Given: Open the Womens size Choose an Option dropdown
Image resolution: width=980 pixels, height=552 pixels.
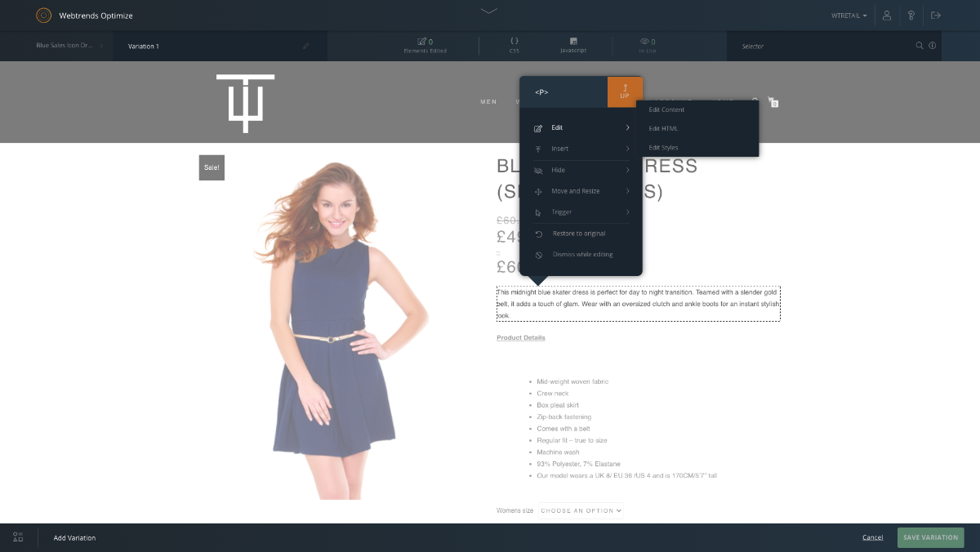Looking at the screenshot, I should click(x=581, y=510).
